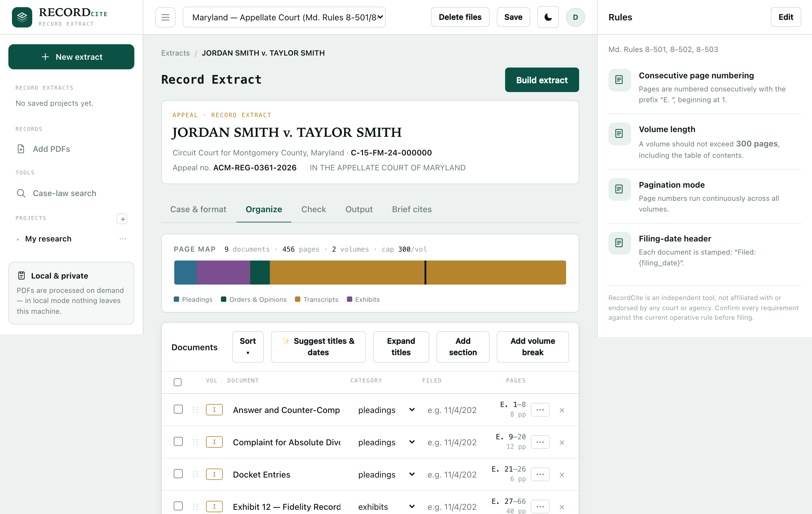Viewport: 812px width, 514px height.
Task: Add a new project with plus icon
Action: pyautogui.click(x=122, y=219)
